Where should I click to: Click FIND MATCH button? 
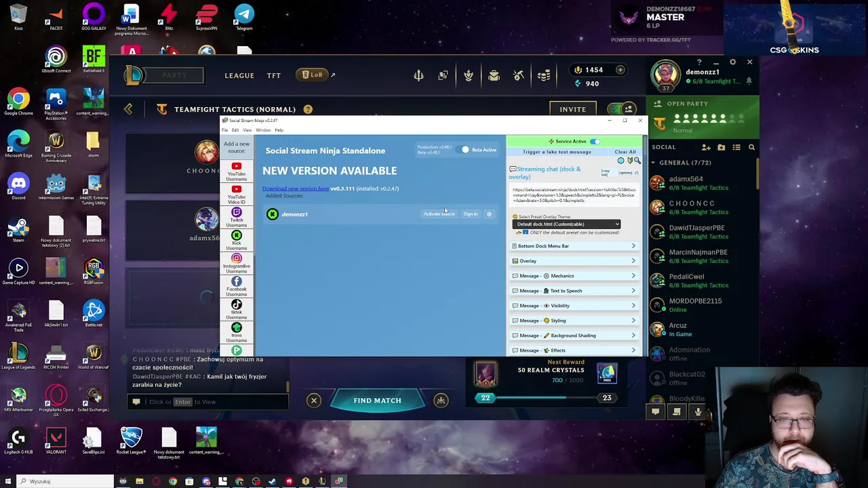click(x=377, y=401)
